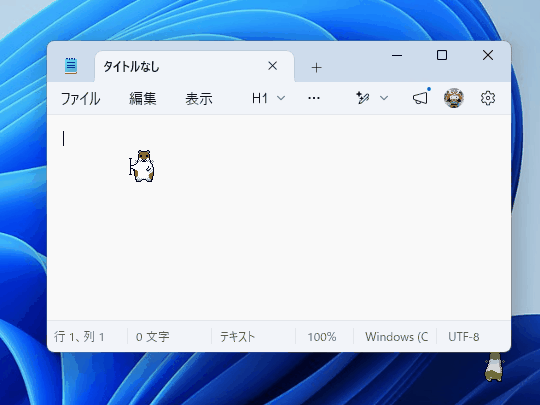Close the Notepad window
Screen dimensions: 540x405
coord(488,55)
